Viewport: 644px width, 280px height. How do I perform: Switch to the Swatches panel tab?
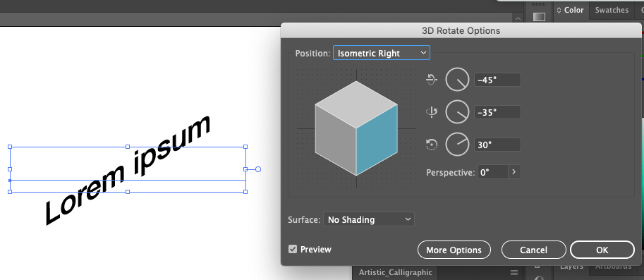point(612,10)
